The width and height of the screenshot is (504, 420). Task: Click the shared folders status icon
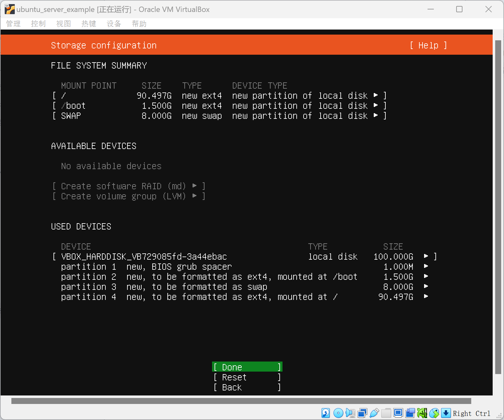tap(386, 413)
